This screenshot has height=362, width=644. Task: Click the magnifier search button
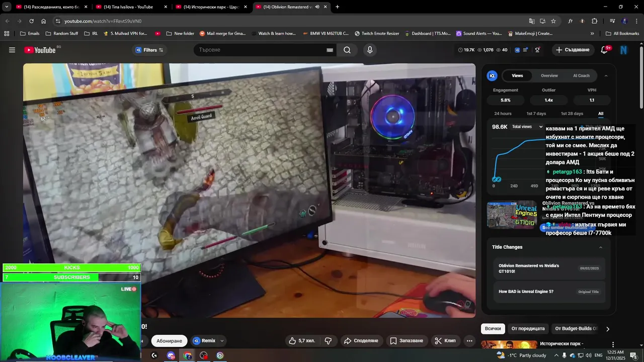coord(347,50)
